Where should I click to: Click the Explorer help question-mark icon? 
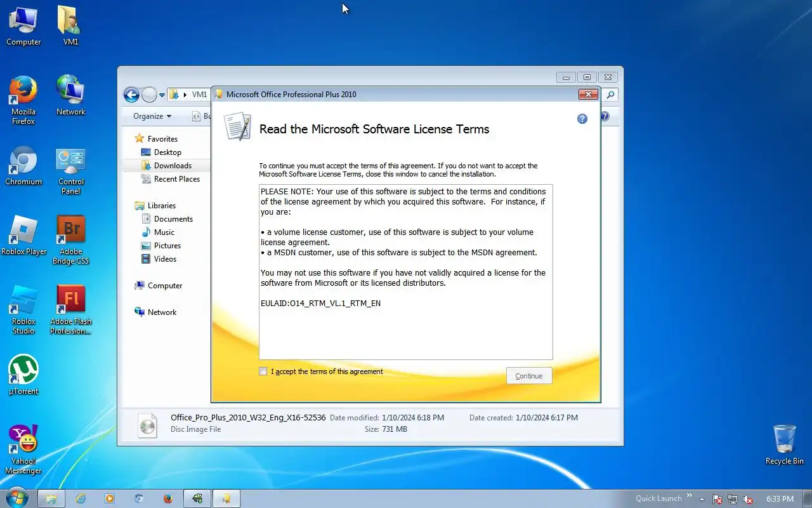click(x=605, y=116)
